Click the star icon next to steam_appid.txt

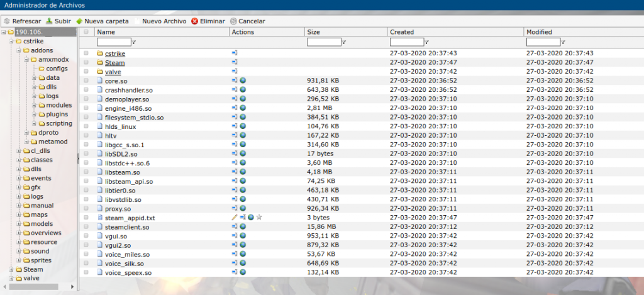click(x=259, y=218)
